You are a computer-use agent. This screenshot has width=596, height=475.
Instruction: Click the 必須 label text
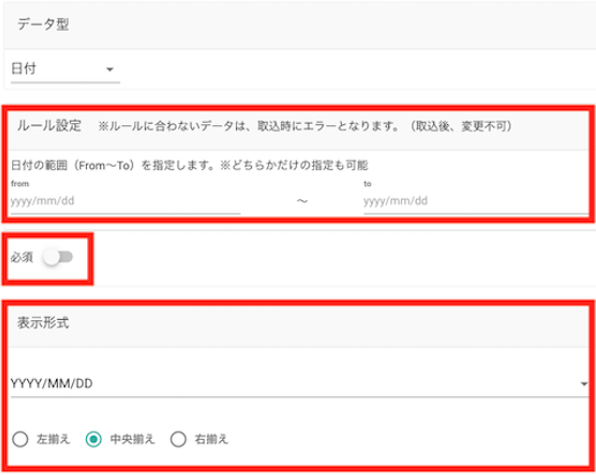point(22,258)
